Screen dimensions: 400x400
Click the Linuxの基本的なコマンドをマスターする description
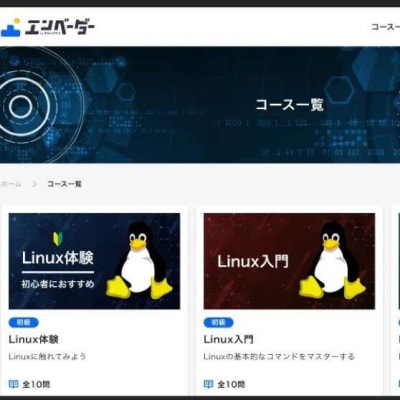pos(279,356)
